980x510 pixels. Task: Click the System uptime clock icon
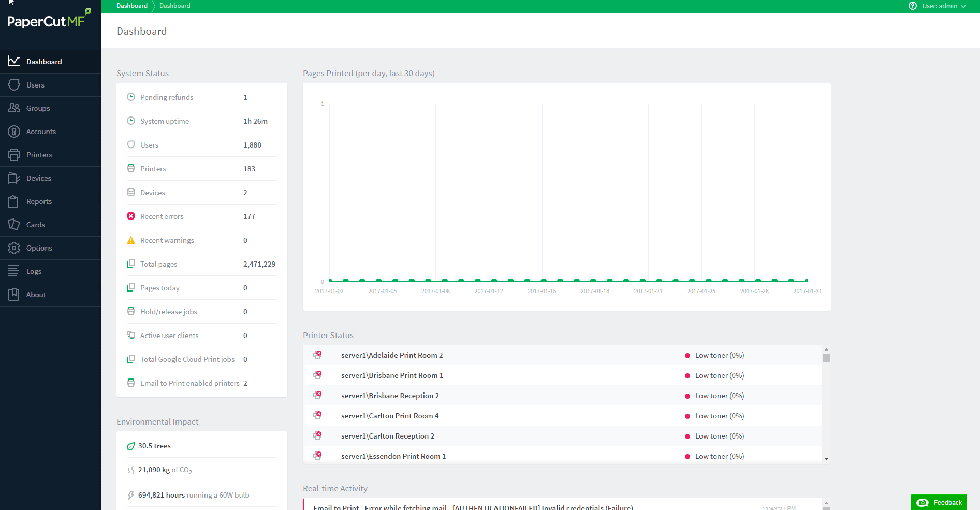click(x=131, y=121)
